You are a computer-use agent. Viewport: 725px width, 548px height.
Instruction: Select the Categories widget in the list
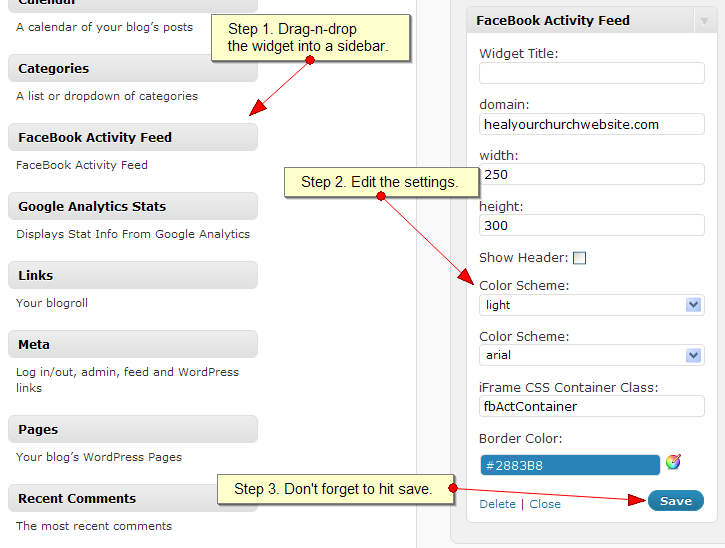point(133,68)
